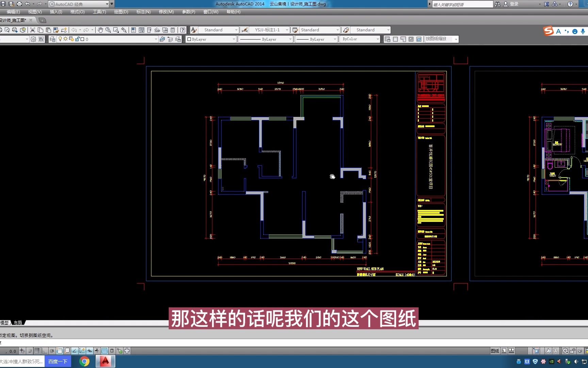Open the Dimension Style manager icon
588x368 pixels.
coord(244,30)
